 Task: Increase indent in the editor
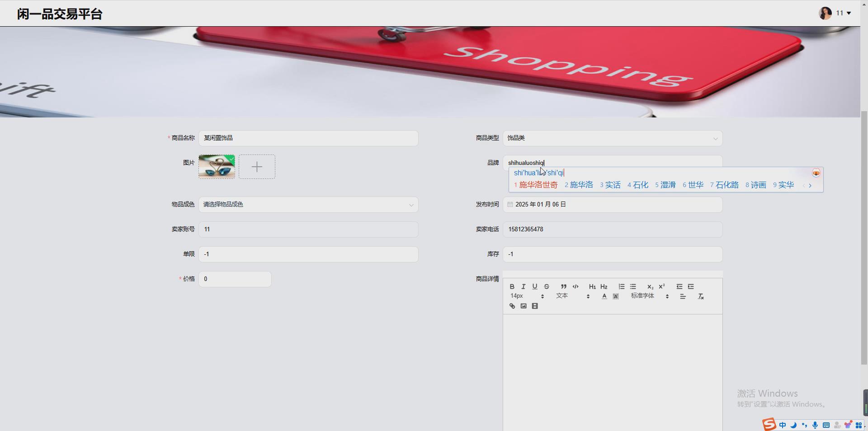(x=691, y=286)
